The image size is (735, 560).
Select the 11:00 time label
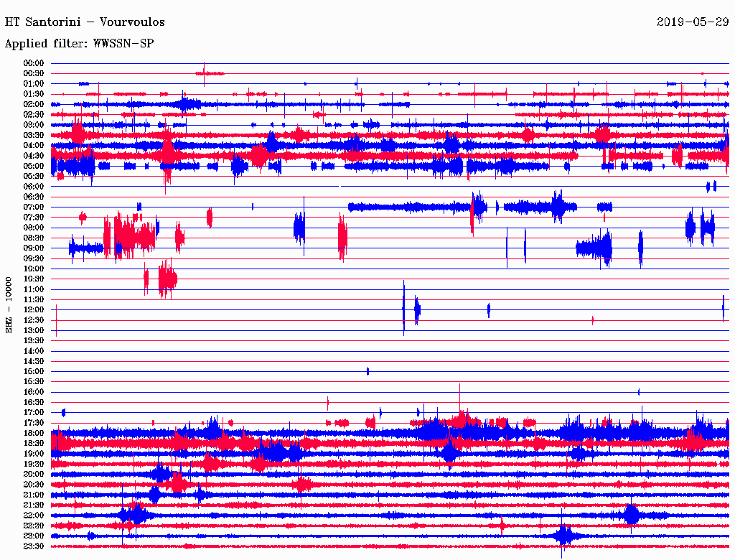tap(34, 289)
